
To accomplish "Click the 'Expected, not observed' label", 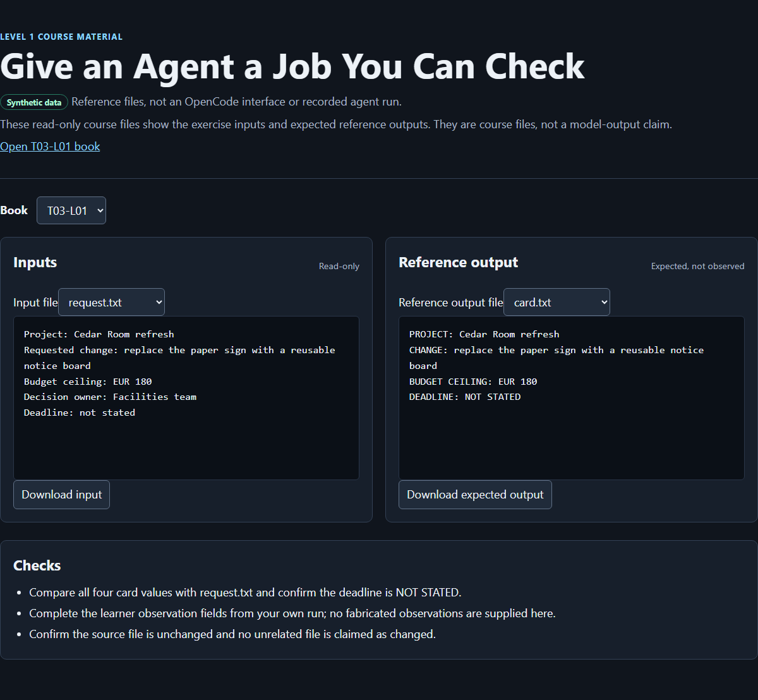I will coord(698,266).
